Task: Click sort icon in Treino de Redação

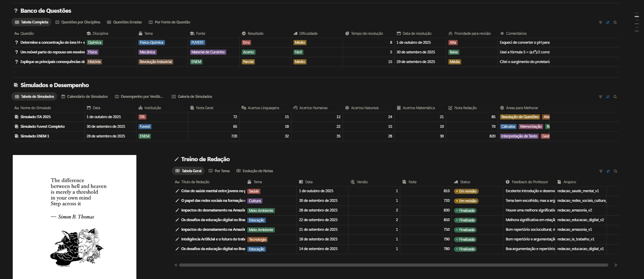Action: (608, 171)
